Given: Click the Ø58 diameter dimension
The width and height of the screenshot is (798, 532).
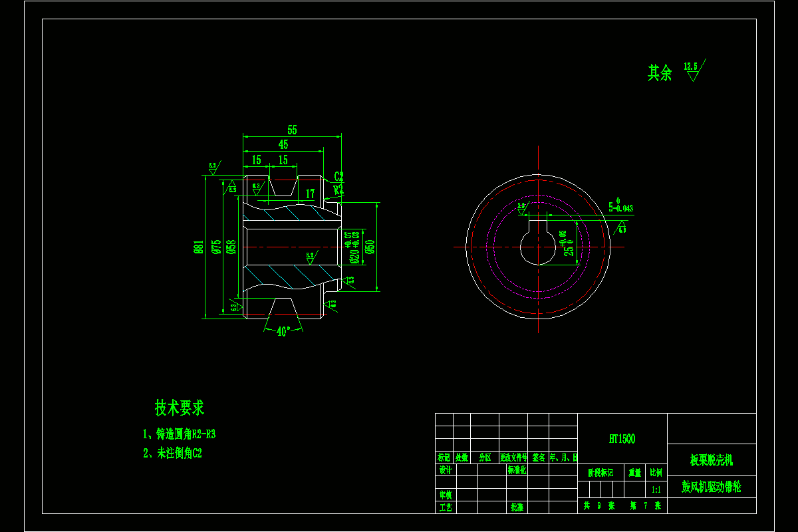Looking at the screenshot, I should click(x=230, y=247).
